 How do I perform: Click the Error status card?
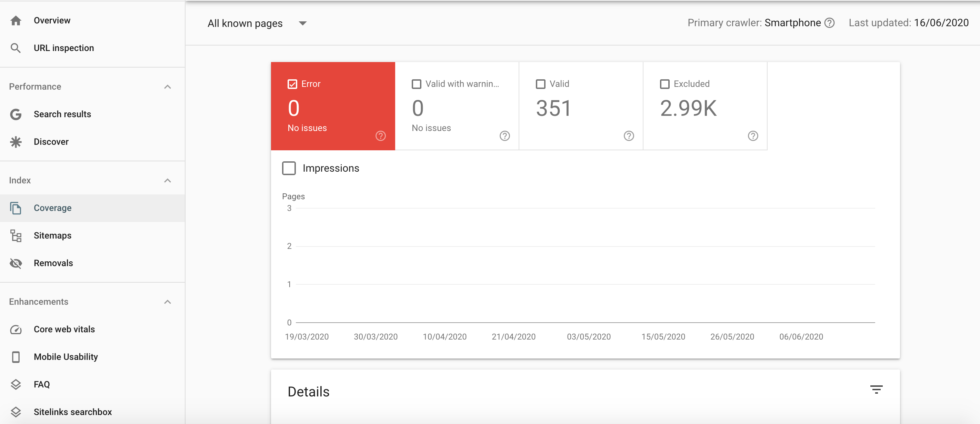[332, 107]
